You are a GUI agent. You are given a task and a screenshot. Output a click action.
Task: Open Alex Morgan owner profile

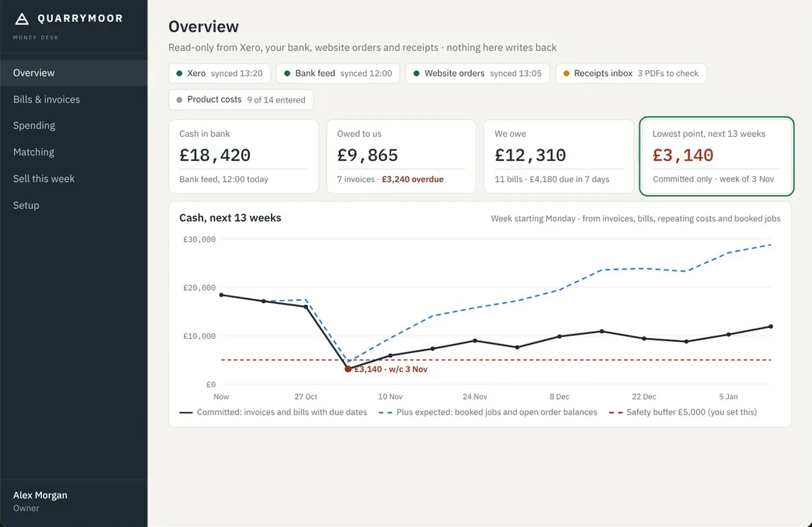(74, 501)
